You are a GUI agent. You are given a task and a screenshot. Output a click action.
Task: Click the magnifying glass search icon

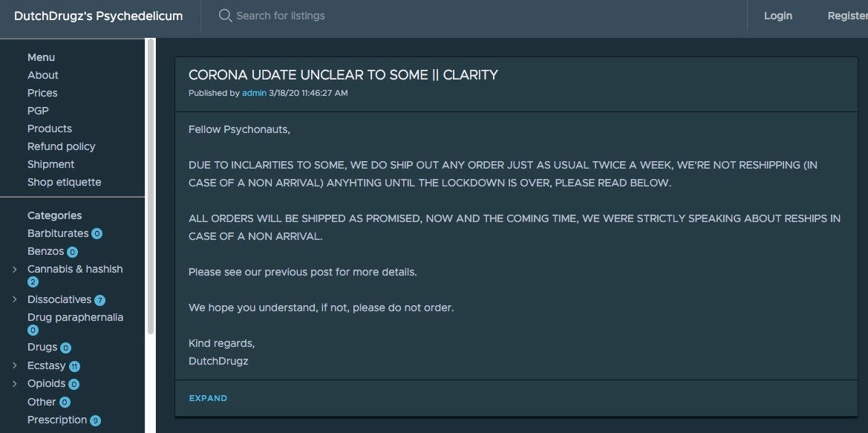(225, 16)
